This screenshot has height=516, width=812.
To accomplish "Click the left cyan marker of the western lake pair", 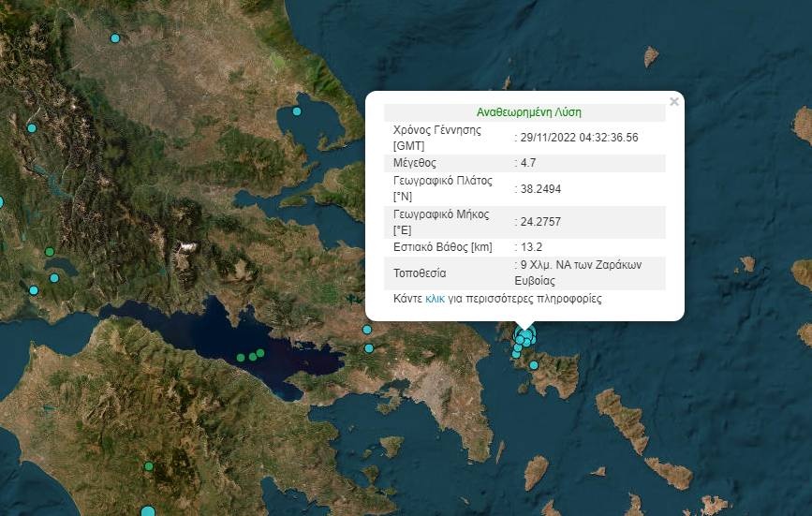I will (x=34, y=290).
